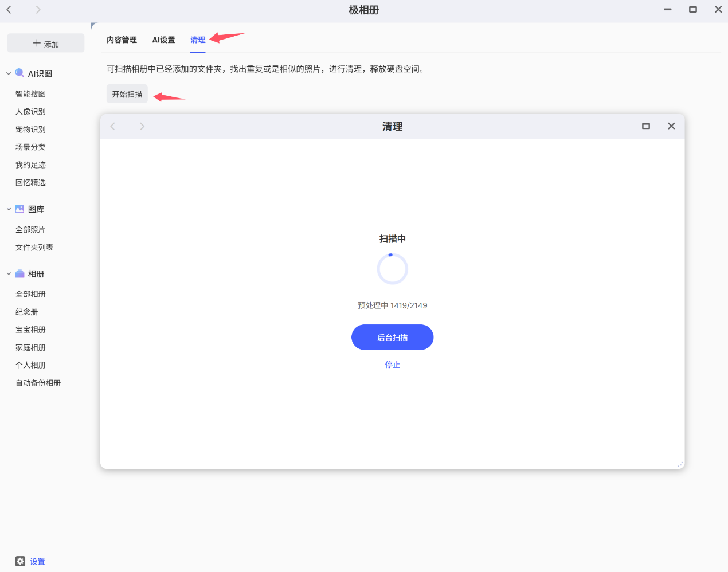Click the 开始扫描 button

point(127,94)
